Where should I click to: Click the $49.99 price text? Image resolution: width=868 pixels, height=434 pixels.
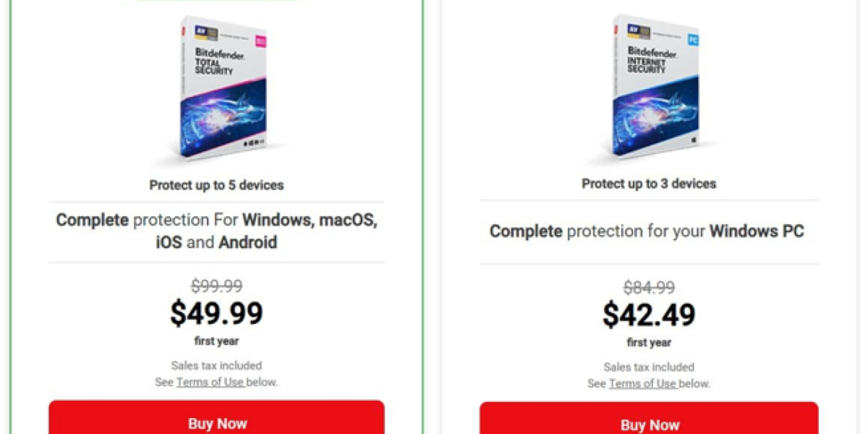click(x=216, y=312)
